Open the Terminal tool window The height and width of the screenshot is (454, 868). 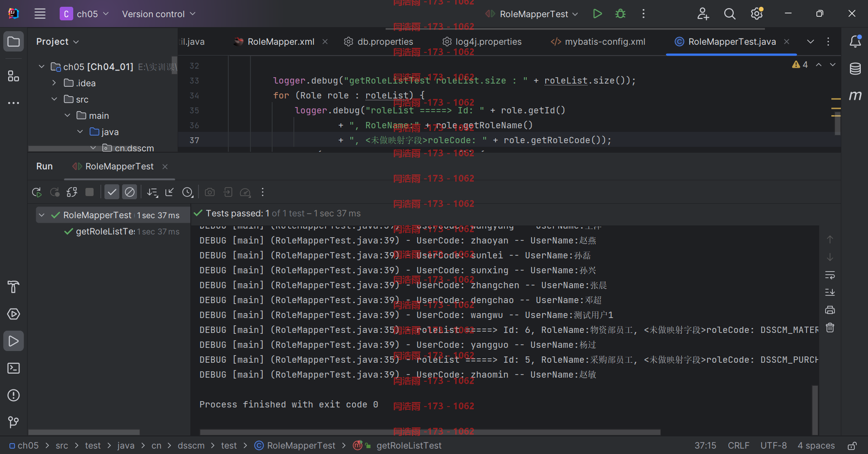[x=14, y=368]
